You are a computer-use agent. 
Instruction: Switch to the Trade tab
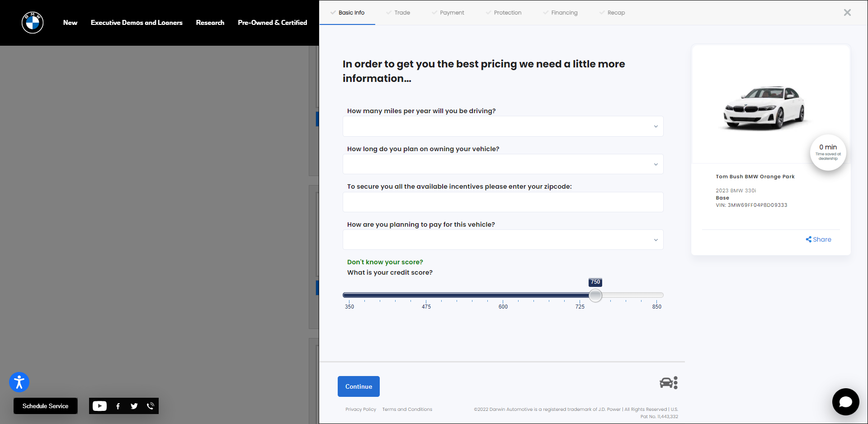pyautogui.click(x=401, y=13)
